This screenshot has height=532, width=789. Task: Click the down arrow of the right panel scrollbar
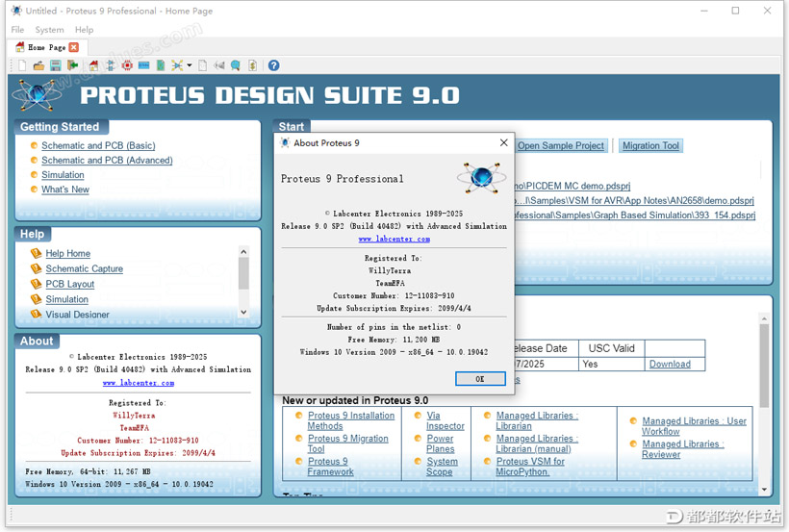pos(764,490)
